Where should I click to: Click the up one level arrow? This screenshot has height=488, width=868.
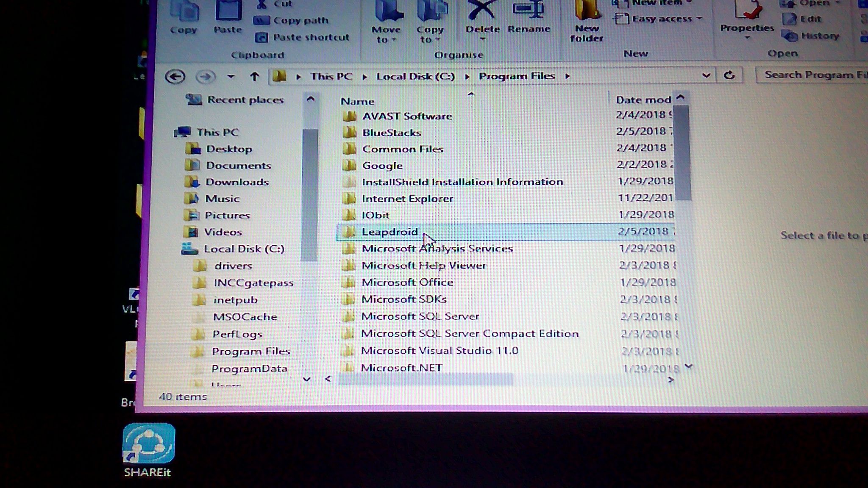(254, 77)
